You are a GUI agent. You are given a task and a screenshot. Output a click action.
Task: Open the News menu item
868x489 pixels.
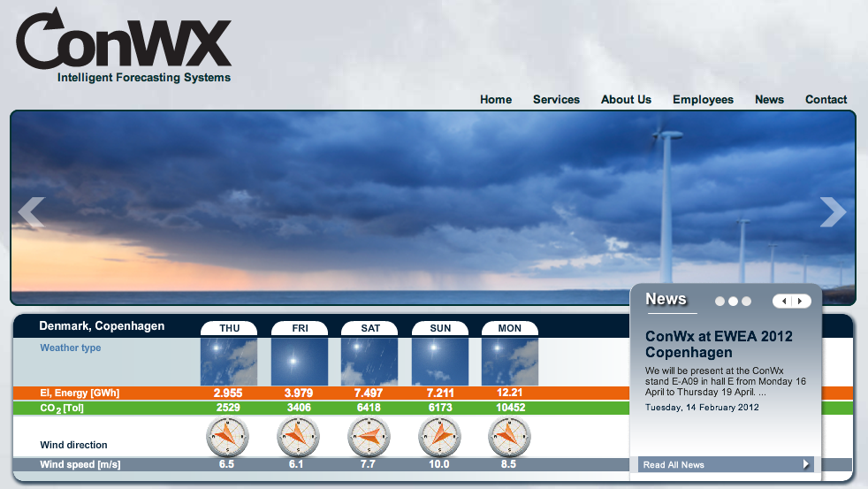(x=769, y=100)
